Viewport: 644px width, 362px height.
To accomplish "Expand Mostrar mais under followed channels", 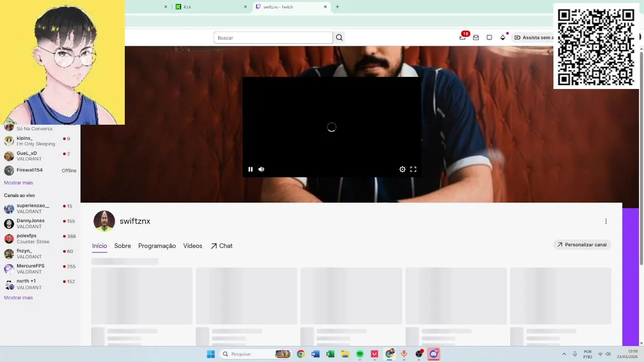I will [19, 183].
